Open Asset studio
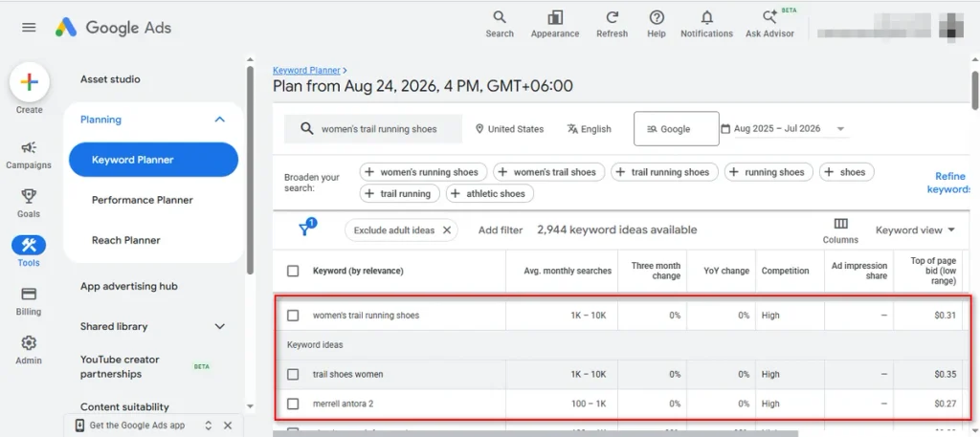 pyautogui.click(x=111, y=79)
